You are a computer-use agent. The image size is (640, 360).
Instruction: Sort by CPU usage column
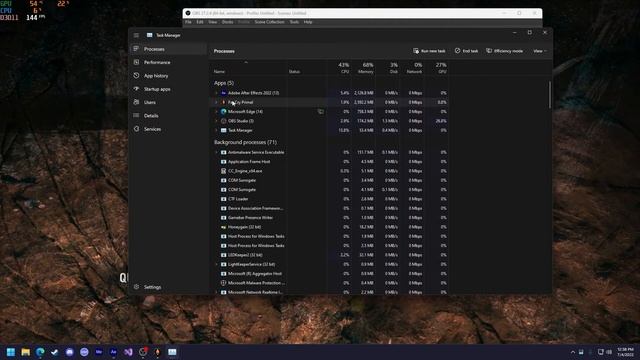(x=339, y=68)
